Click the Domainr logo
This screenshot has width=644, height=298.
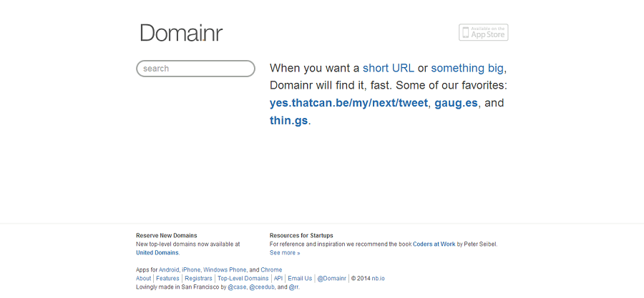[x=181, y=33]
